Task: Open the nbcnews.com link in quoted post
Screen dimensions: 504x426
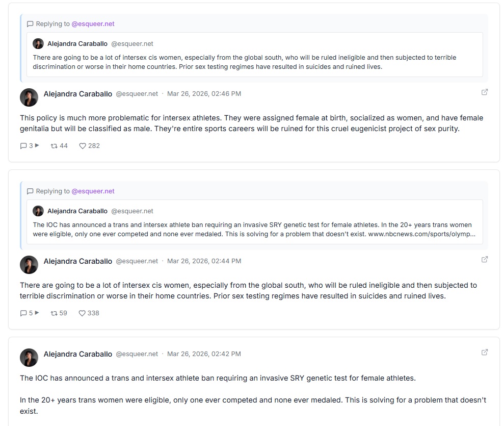Action: (421, 234)
